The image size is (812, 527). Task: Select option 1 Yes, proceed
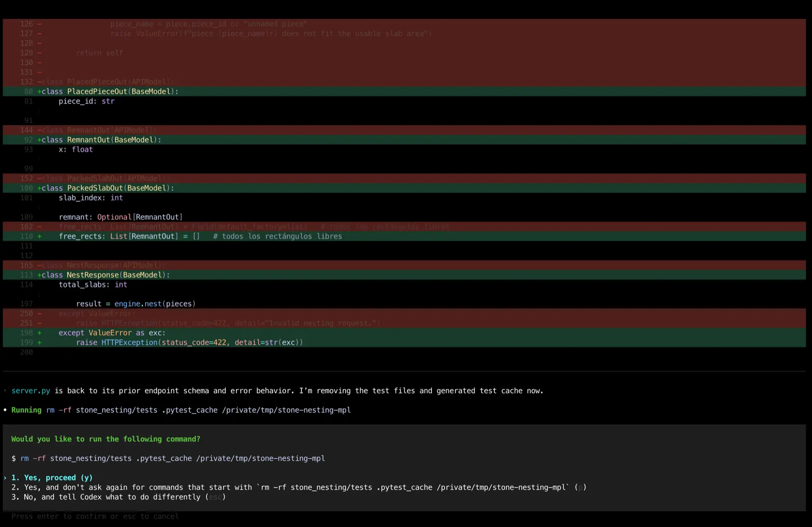pos(52,478)
